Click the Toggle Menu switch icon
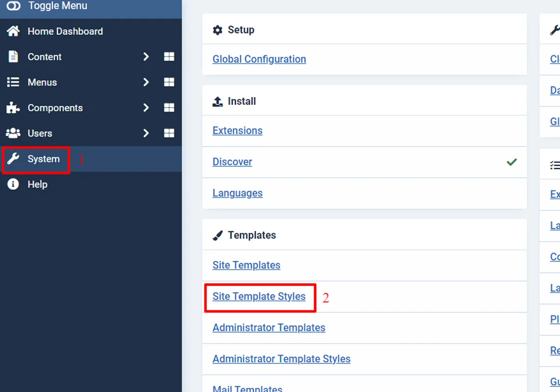Screen dimensions: 560x392 tap(14, 6)
